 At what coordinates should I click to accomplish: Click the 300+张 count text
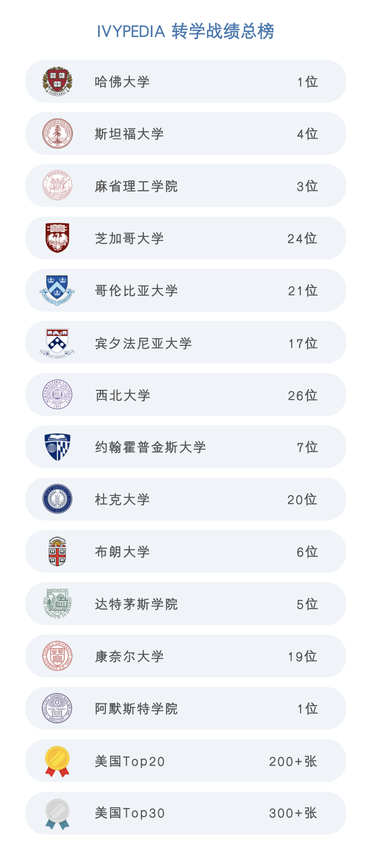pyautogui.click(x=293, y=813)
